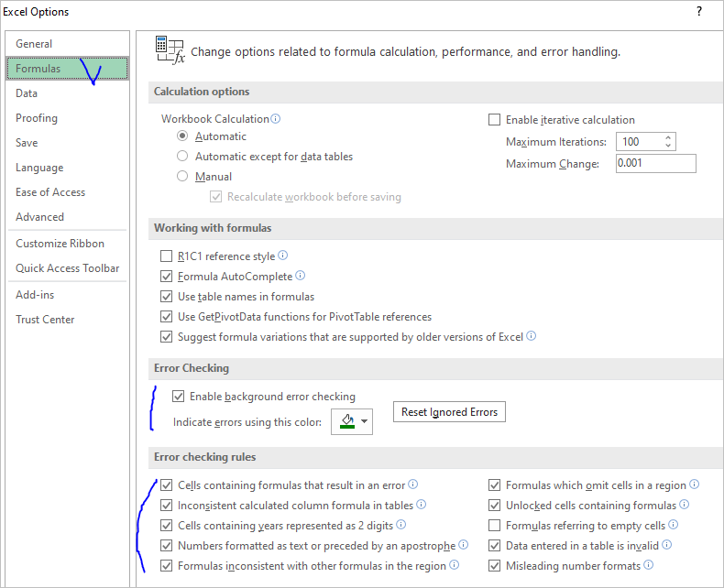Click info icon for Suggest formula variations

(x=531, y=336)
